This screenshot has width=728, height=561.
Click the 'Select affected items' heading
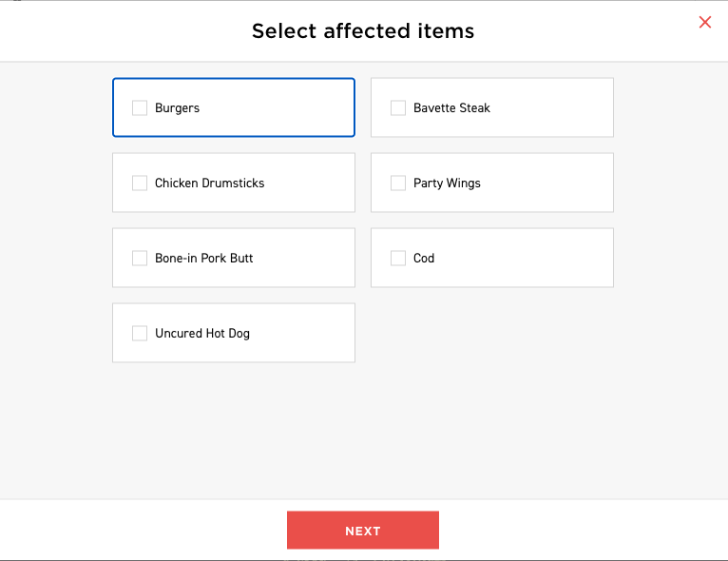363,31
